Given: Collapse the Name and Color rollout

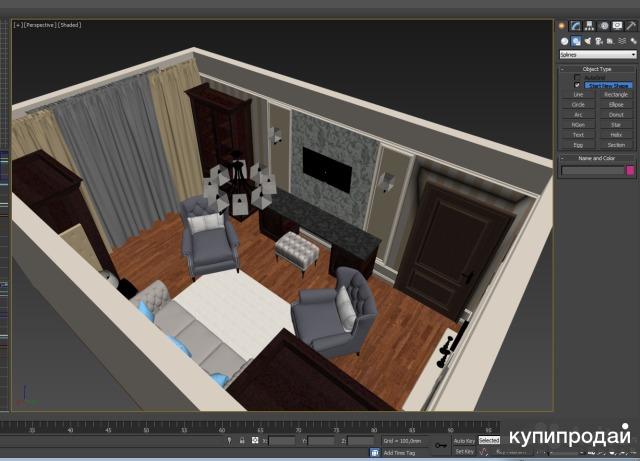Looking at the screenshot, I should (597, 158).
